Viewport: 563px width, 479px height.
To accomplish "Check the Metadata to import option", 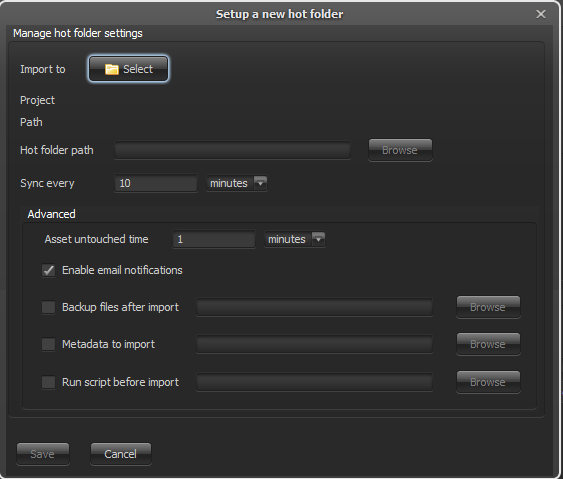I will (48, 344).
